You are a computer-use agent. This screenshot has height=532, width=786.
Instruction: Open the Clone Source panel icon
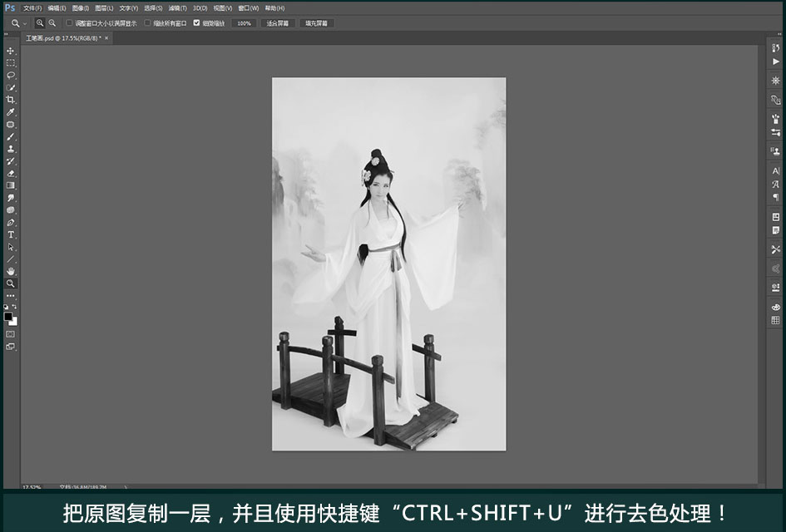coord(775,151)
